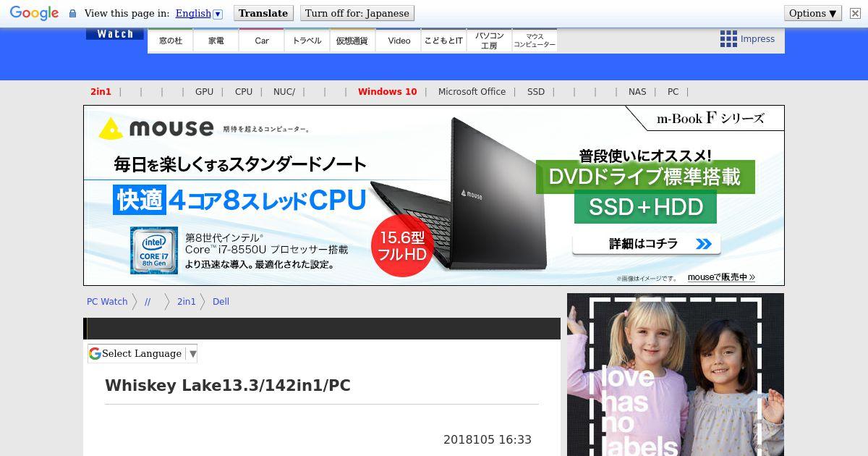Select the SSD category link

536,92
